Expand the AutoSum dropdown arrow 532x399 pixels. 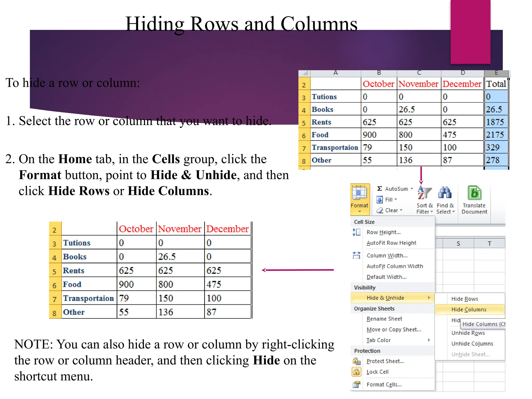(x=412, y=189)
